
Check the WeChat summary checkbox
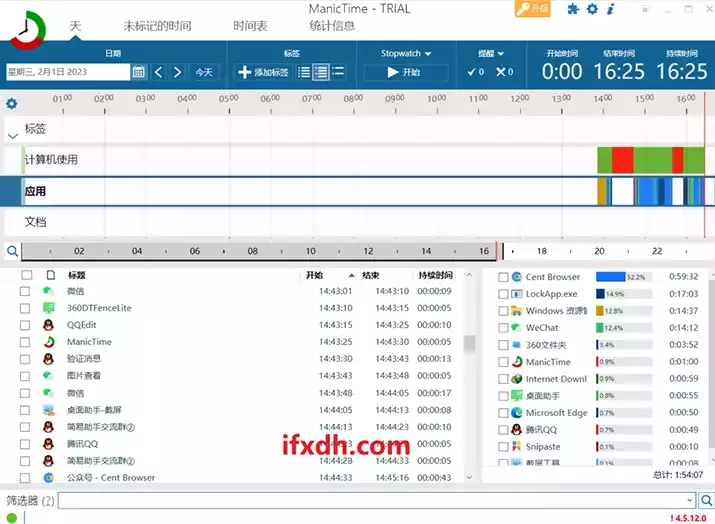click(503, 328)
